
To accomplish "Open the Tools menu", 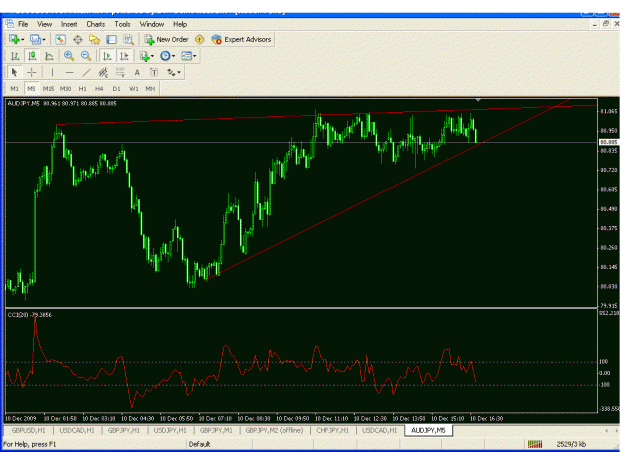I will (x=122, y=24).
